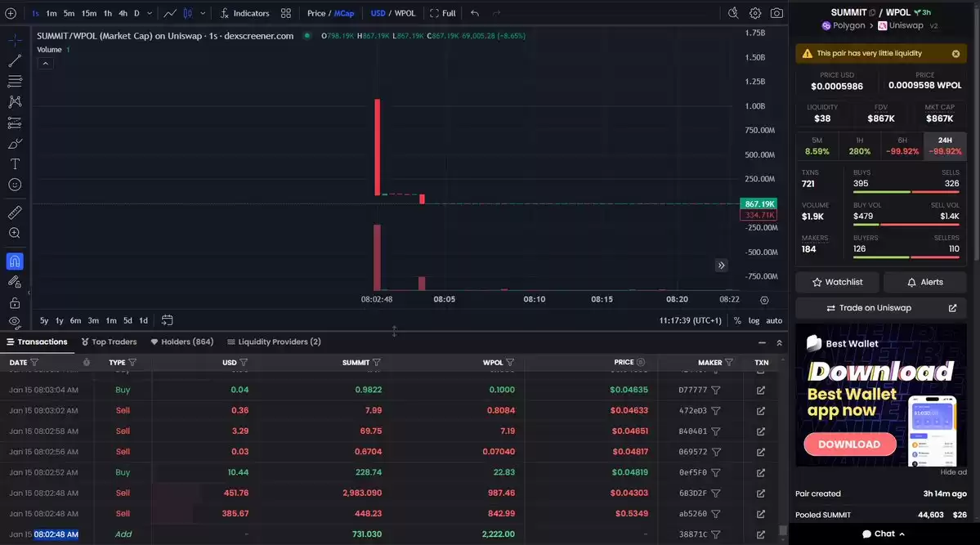Screen dimensions: 980x545
Task: Open transaction link for maker 0ef5F0
Action: click(761, 472)
